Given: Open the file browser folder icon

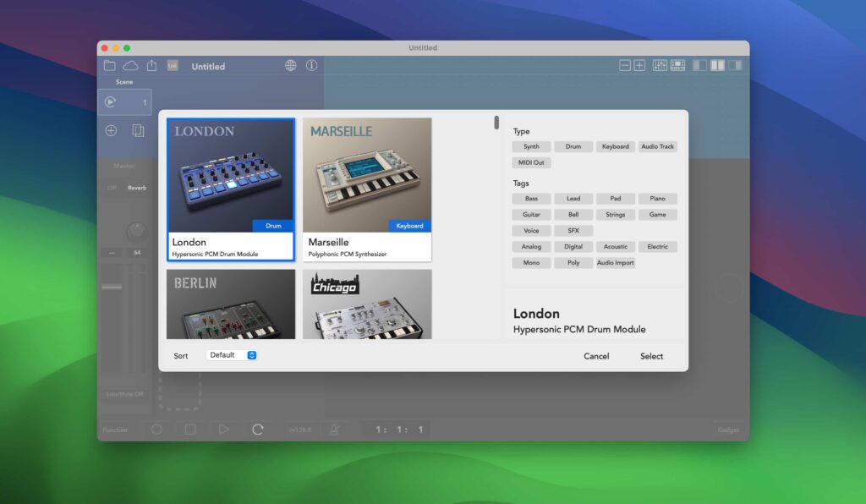Looking at the screenshot, I should point(110,65).
